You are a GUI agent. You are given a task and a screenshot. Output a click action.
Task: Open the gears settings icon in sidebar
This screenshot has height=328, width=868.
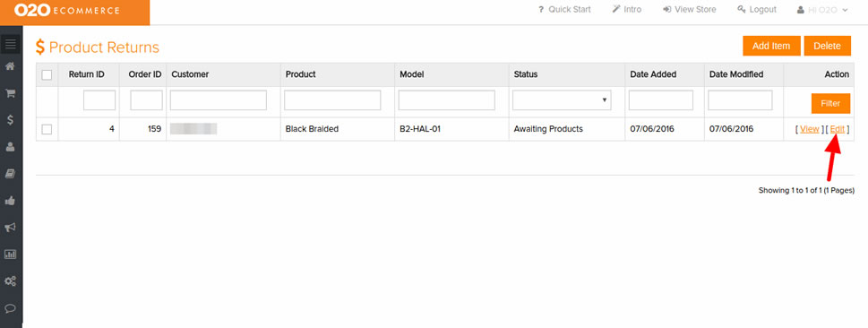pyautogui.click(x=10, y=281)
